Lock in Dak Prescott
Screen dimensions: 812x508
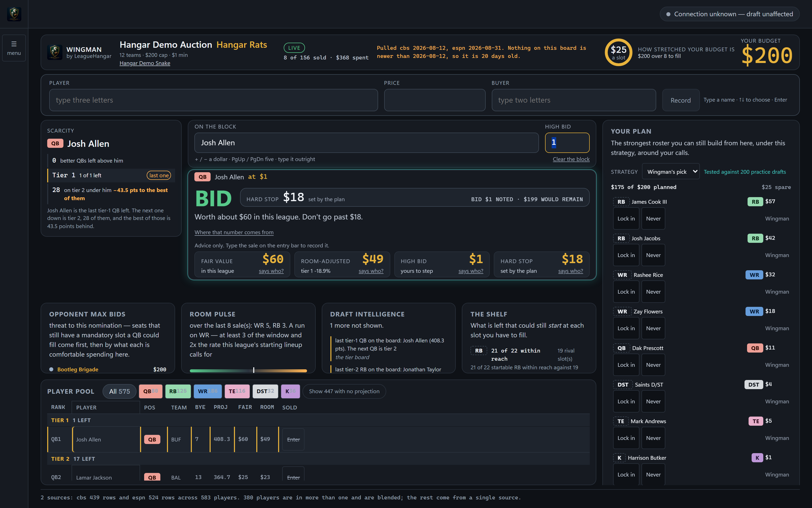tap(626, 365)
